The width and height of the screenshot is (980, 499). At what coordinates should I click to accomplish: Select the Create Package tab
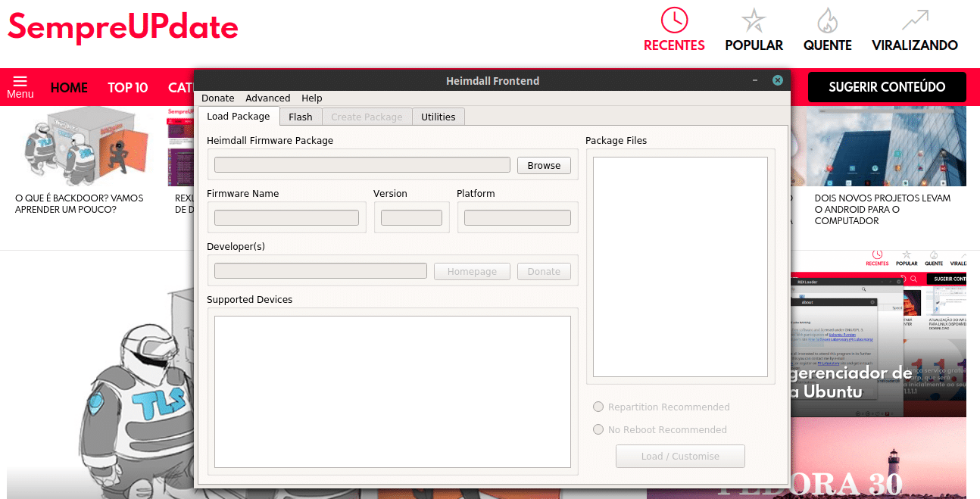pos(367,117)
